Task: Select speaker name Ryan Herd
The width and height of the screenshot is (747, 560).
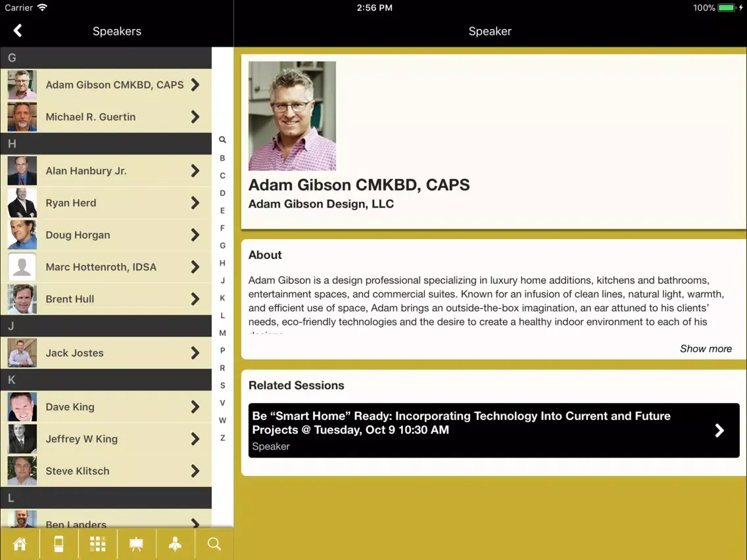Action: coord(71,203)
